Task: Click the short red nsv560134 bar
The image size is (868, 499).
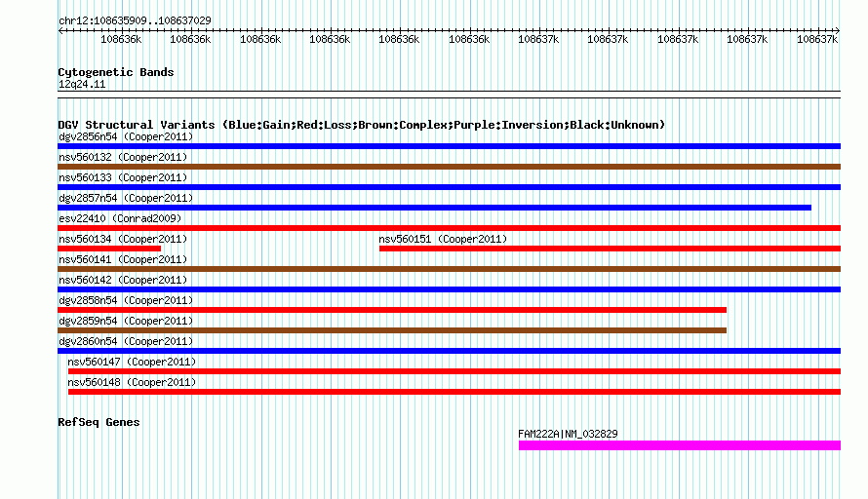Action: [x=109, y=249]
